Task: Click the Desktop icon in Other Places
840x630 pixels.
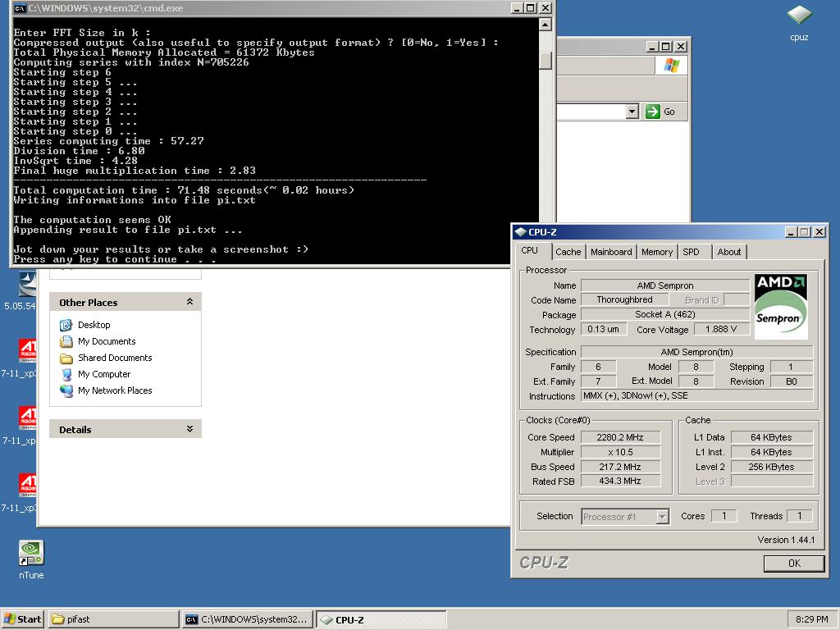Action: coord(66,325)
